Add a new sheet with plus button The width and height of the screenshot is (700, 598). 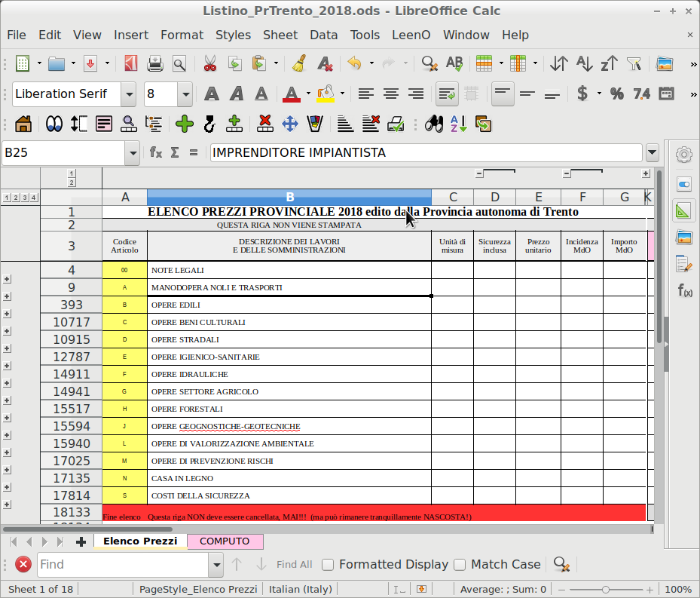point(81,541)
